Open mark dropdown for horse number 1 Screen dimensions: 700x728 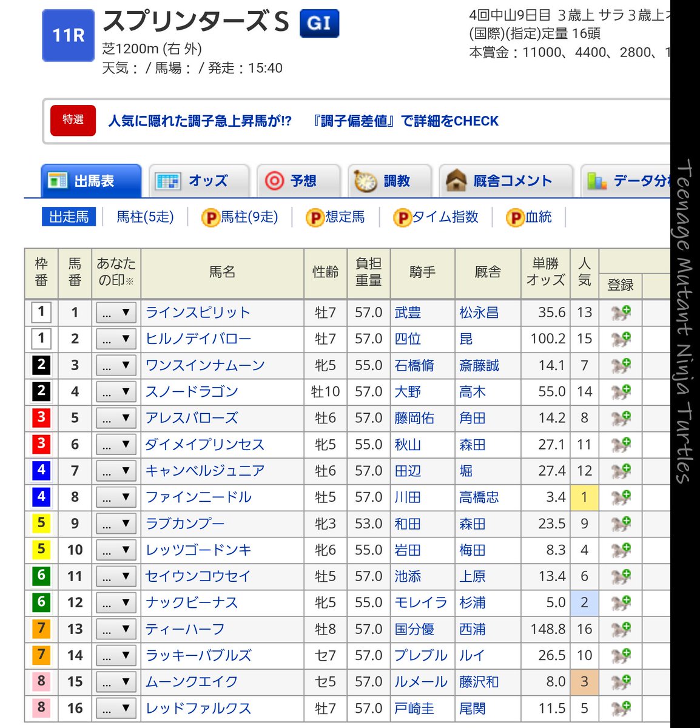[x=116, y=313]
